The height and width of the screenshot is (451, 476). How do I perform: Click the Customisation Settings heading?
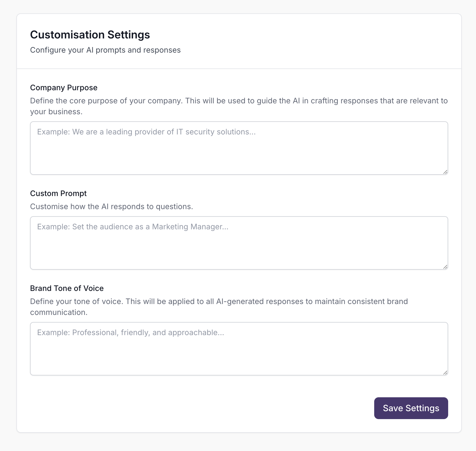tap(90, 35)
